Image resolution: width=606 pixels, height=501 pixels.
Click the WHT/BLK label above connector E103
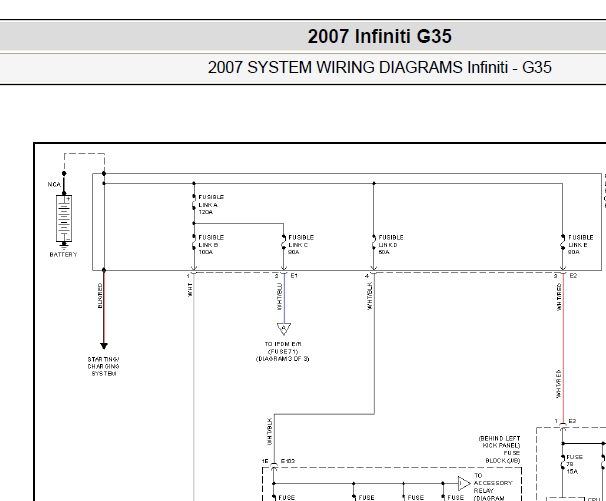coord(270,431)
